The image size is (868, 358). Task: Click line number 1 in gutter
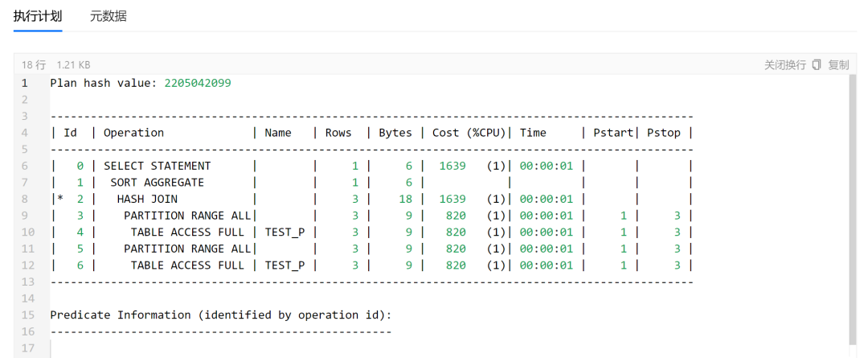24,83
